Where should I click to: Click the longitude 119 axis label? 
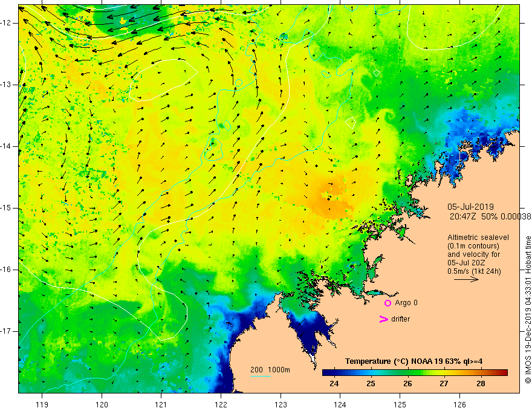(42, 404)
